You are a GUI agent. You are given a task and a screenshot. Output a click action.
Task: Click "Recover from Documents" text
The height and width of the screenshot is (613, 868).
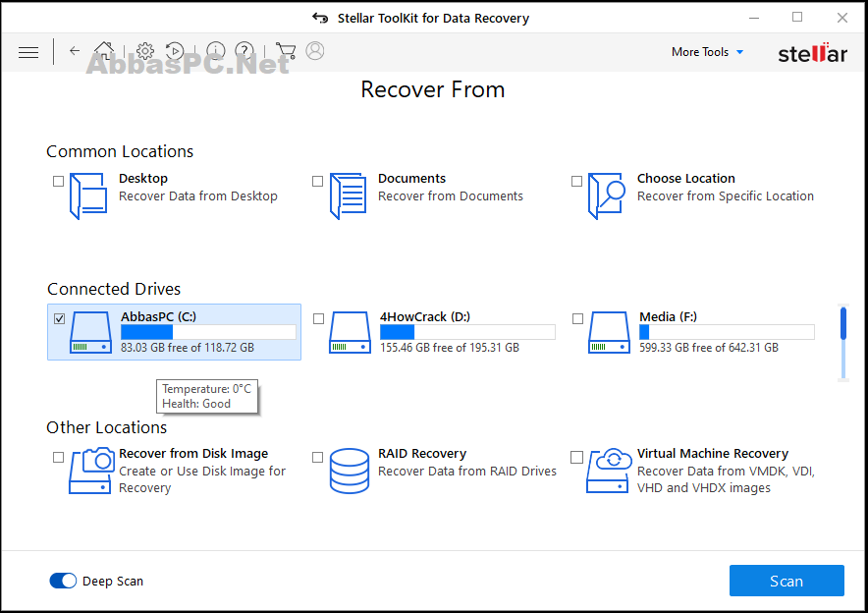pyautogui.click(x=450, y=196)
